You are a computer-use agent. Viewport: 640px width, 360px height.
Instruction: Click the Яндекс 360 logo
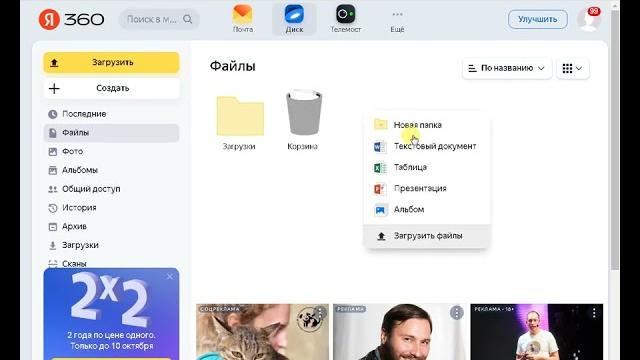click(x=71, y=19)
